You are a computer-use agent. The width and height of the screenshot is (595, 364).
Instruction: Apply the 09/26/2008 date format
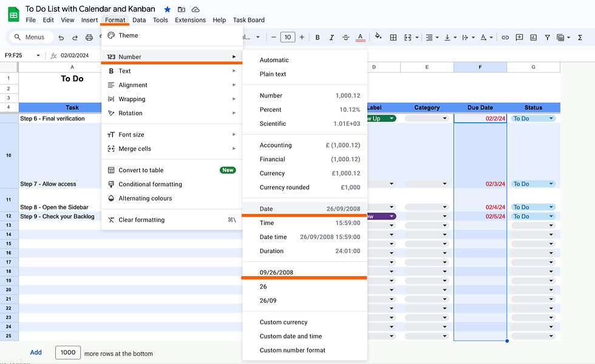coord(305,272)
